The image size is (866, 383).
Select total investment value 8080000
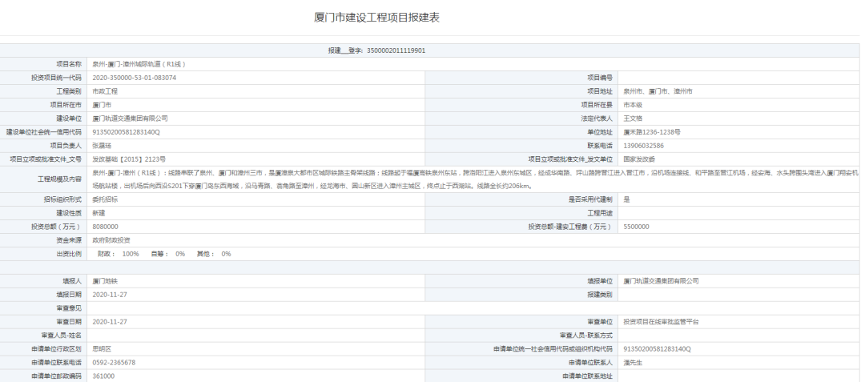click(105, 227)
